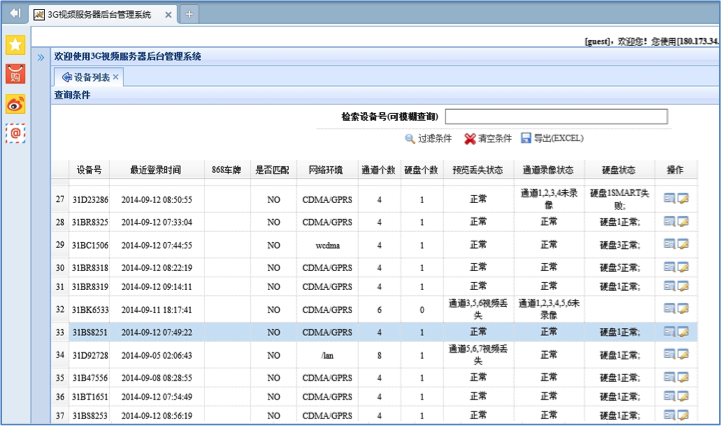
Task: Select device number cell 31D23286
Action: point(90,200)
